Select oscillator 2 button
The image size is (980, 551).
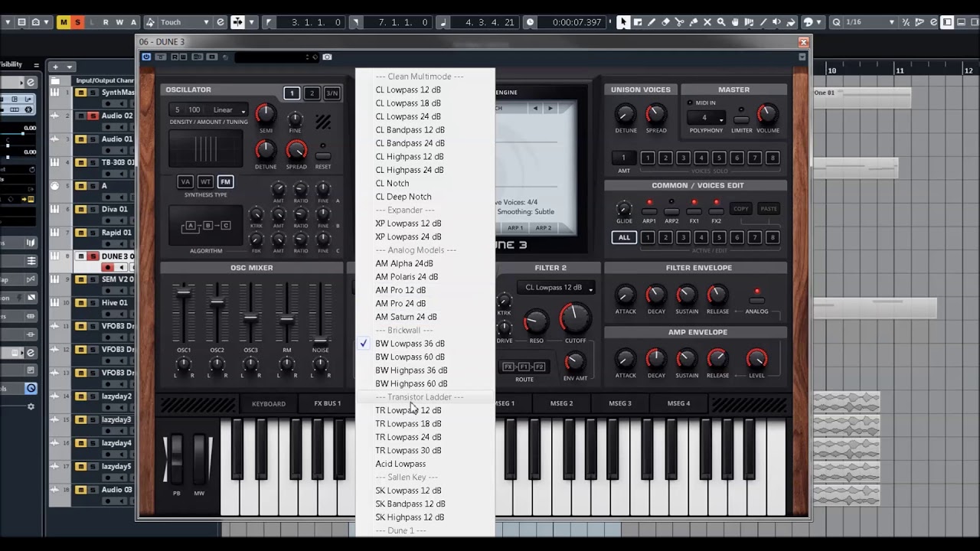312,93
